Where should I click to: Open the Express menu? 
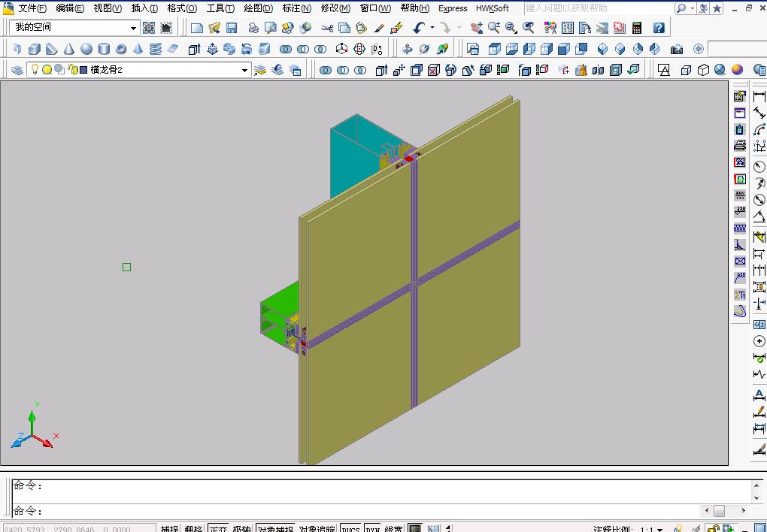[x=453, y=8]
